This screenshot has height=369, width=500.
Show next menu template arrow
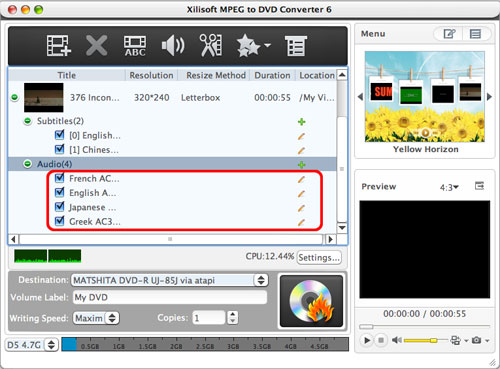(489, 97)
